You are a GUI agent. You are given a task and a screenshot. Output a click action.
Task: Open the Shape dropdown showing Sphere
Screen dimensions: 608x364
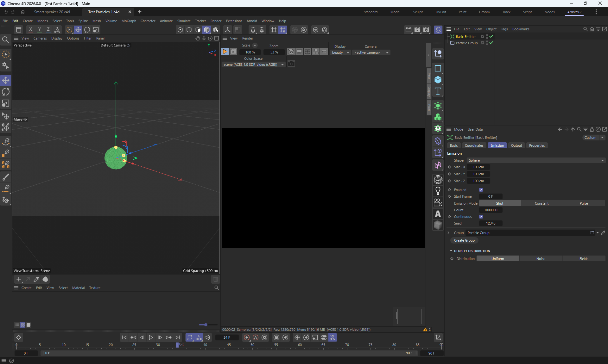tap(536, 160)
